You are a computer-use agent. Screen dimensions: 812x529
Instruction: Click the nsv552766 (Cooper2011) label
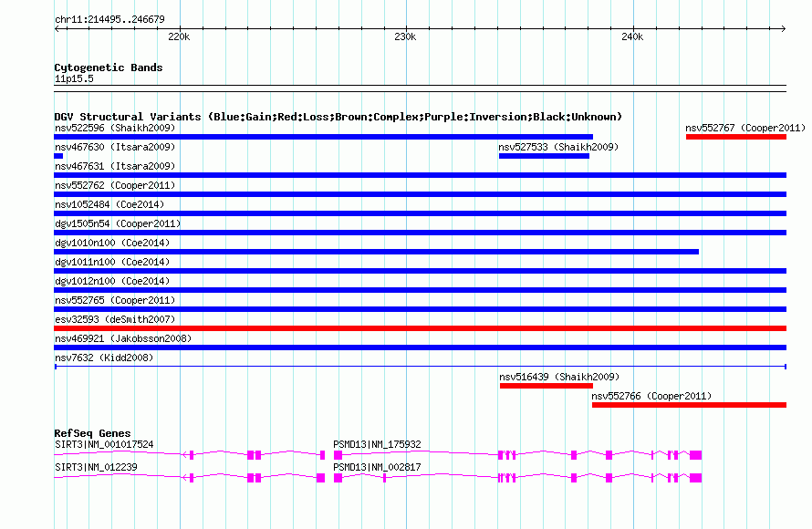point(651,396)
